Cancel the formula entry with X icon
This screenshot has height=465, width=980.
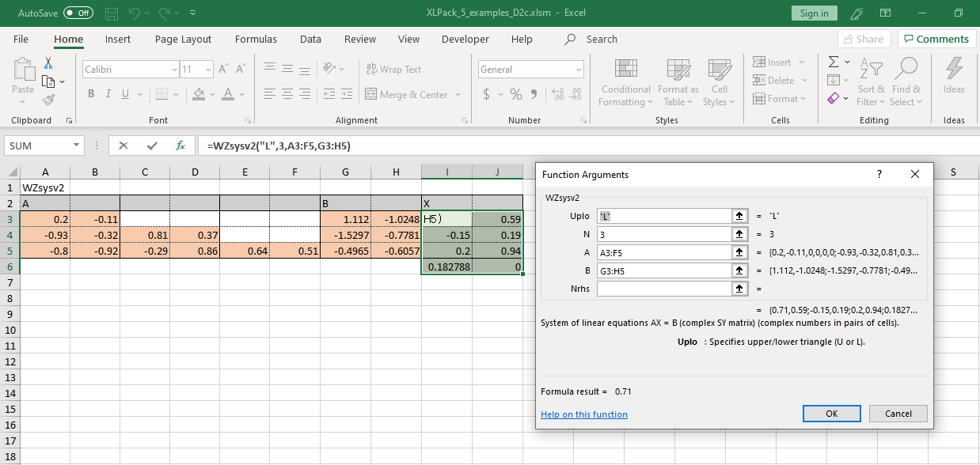[123, 146]
